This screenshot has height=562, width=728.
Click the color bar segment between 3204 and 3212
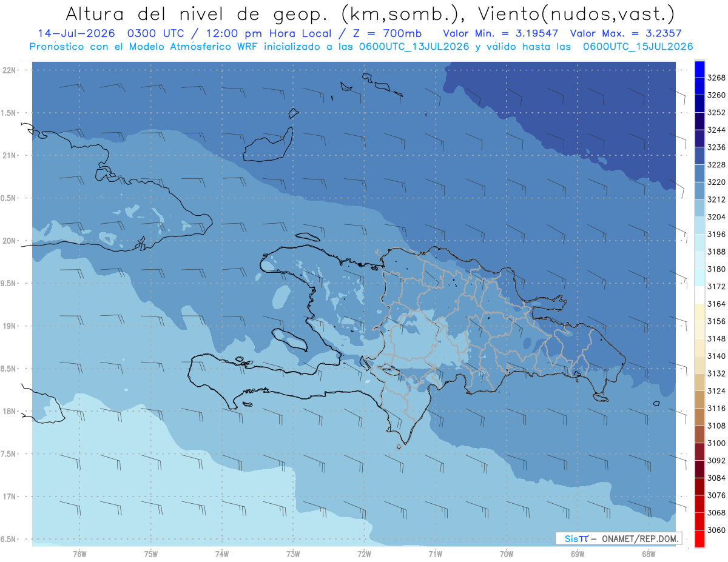699,208
